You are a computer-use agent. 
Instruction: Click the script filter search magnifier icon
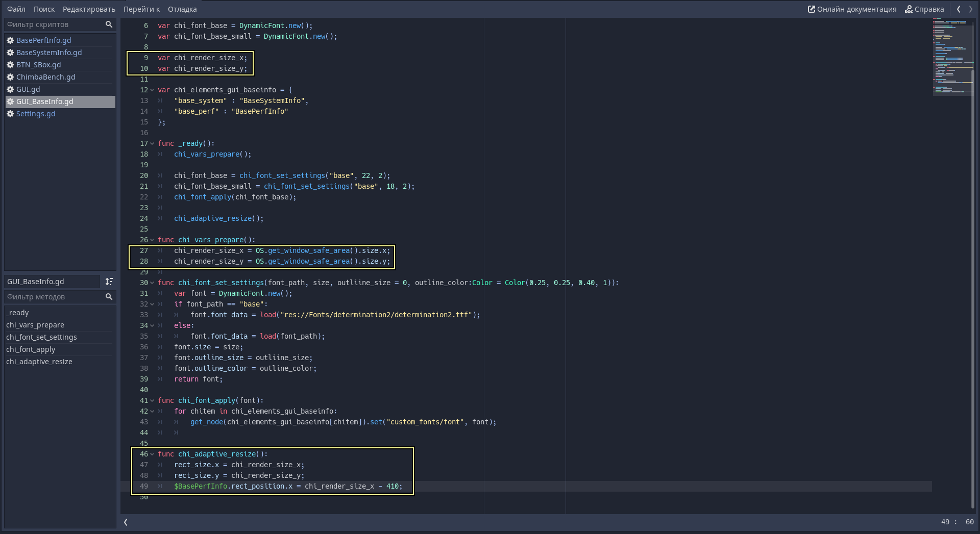[x=109, y=24]
